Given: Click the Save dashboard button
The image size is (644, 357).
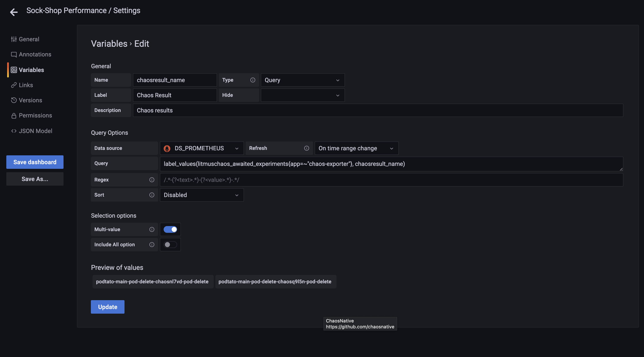Looking at the screenshot, I should click(35, 162).
